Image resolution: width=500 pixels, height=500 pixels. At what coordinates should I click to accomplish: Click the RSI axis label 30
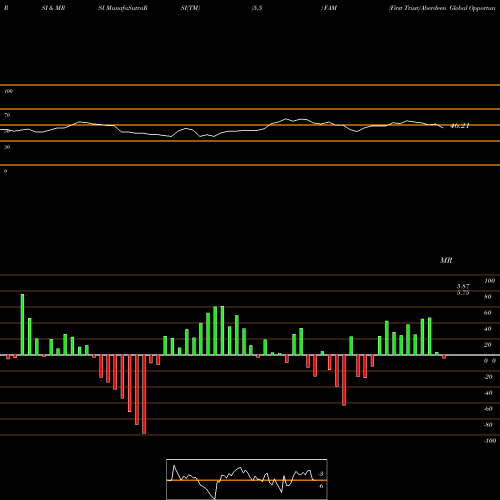7,147
